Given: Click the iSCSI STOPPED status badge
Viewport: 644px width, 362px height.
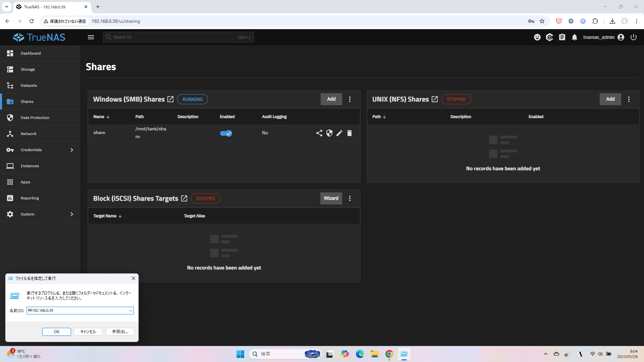Looking at the screenshot, I should (206, 198).
